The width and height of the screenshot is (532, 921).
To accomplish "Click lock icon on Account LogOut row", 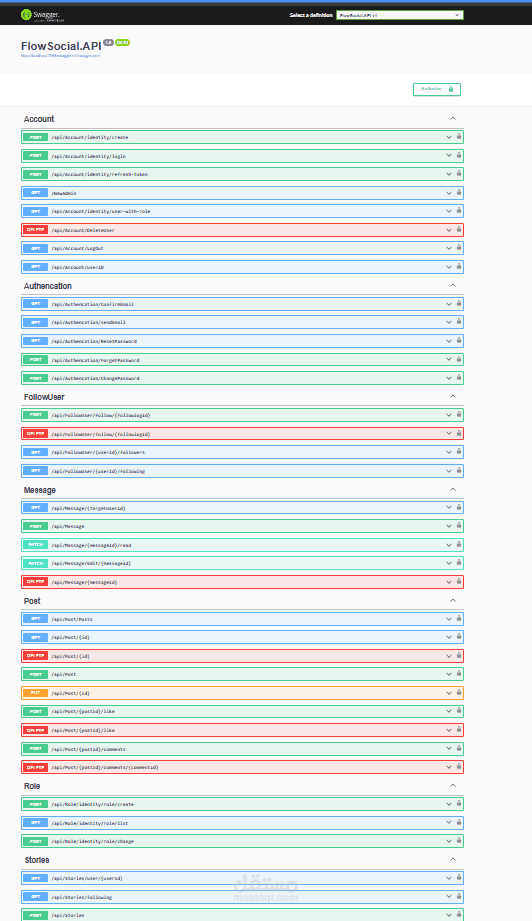I will (x=459, y=248).
